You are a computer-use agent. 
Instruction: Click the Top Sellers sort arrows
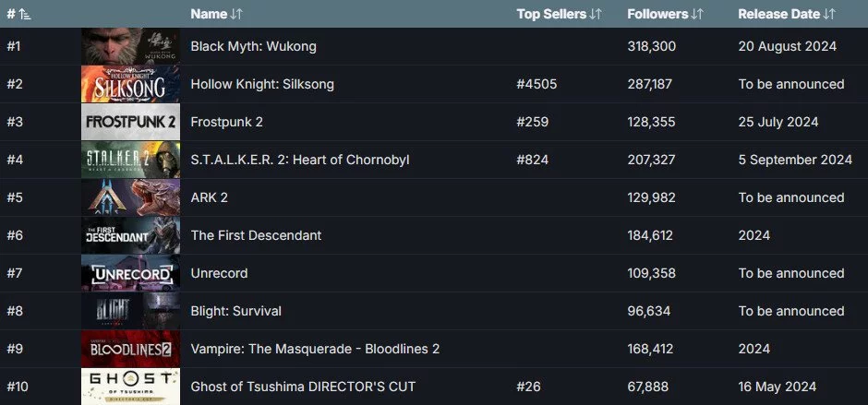(x=595, y=15)
